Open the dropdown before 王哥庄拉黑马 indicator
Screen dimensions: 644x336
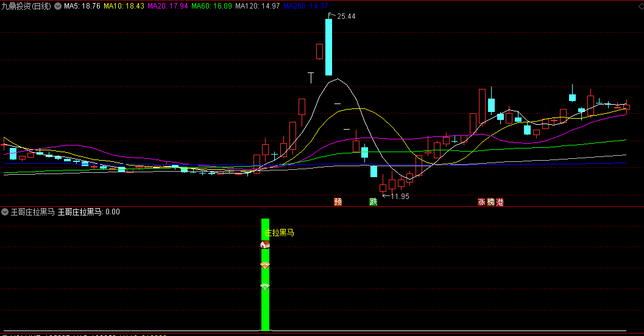tap(5, 212)
